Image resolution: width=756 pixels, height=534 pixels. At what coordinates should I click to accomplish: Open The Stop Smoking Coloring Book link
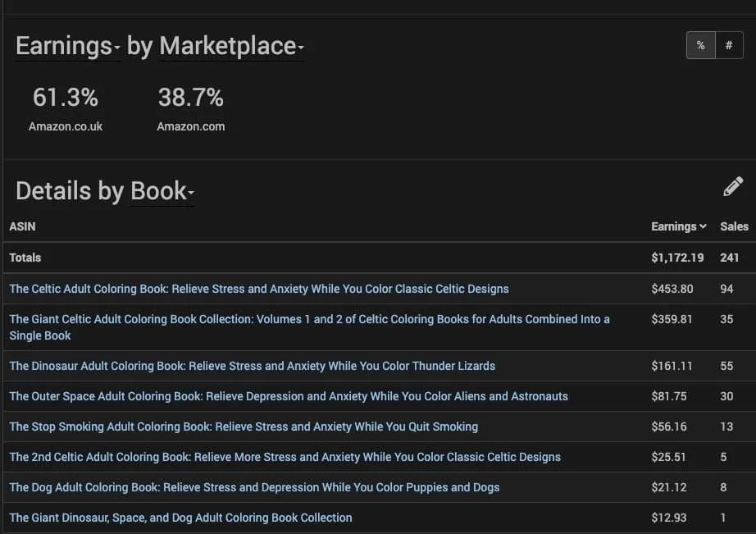coord(244,427)
